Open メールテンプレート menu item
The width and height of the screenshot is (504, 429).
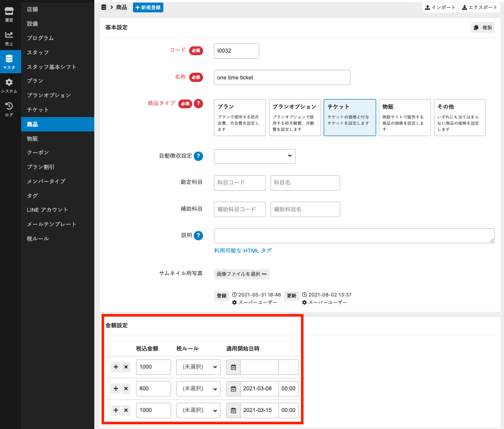(52, 224)
